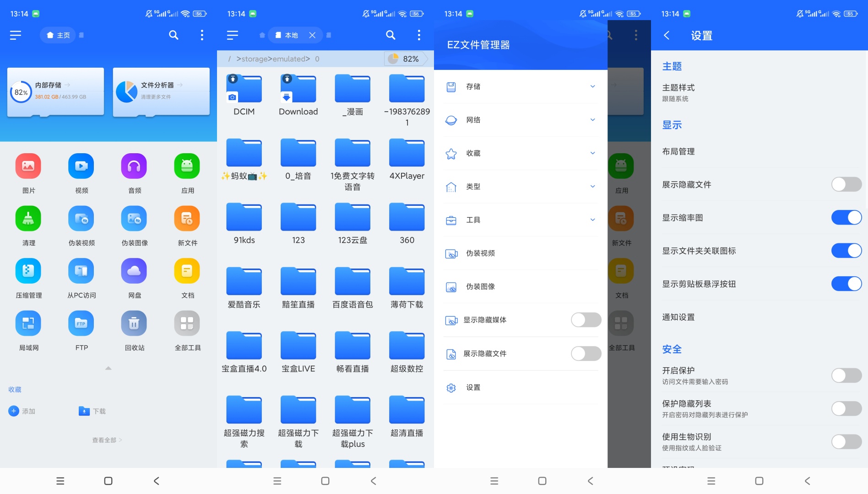Viewport: 868px width, 494px height.
Task: Open 设置 entry in drawer
Action: 521,387
